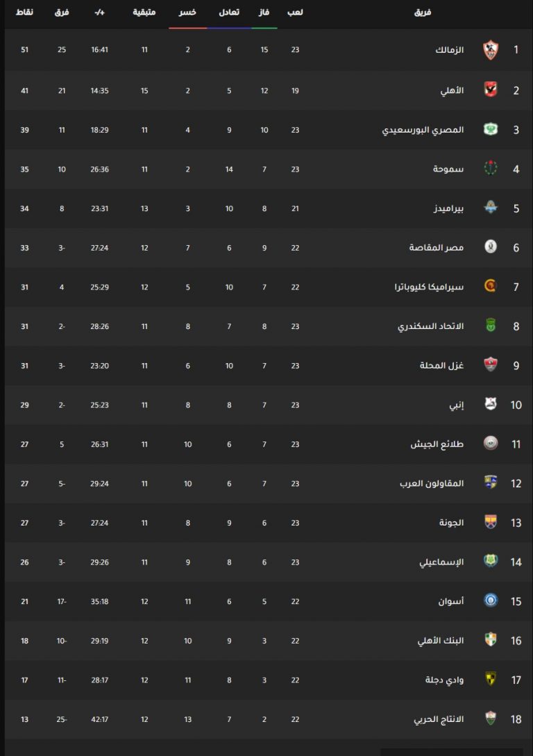The width and height of the screenshot is (533, 756).
Task: Sort table by نقاط points column
Action: tap(24, 12)
